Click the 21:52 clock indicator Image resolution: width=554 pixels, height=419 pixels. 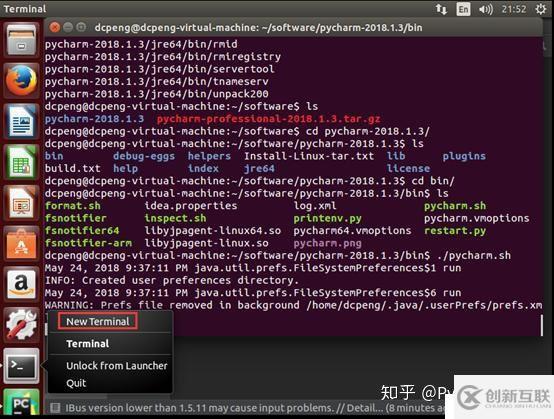point(514,9)
